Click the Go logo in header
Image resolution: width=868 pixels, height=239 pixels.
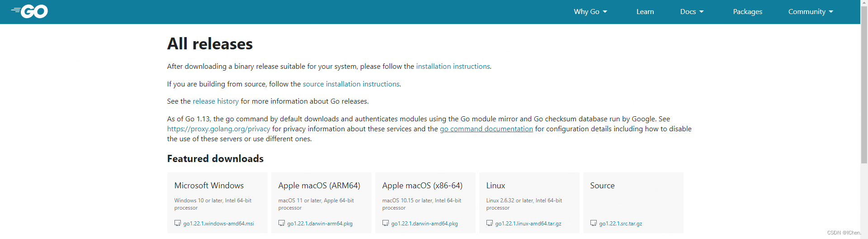pos(29,11)
